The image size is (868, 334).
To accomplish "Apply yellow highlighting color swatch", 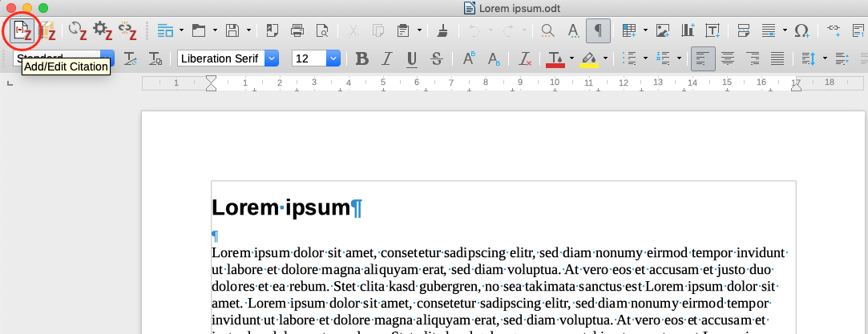I will pos(589,58).
